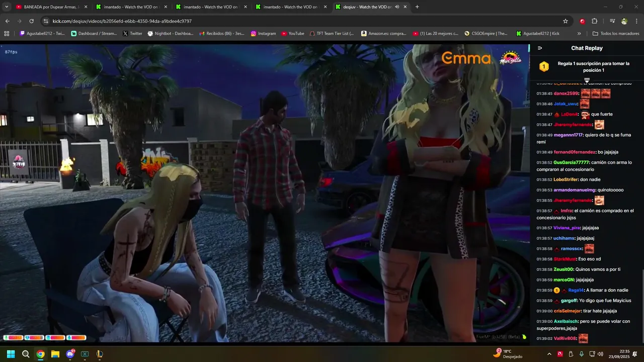Open the Todos los marcadores folder
Screen dimensions: 644x362
(x=616, y=34)
